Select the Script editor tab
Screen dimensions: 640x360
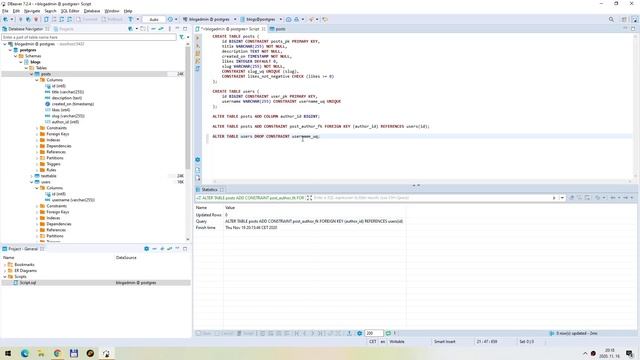230,29
